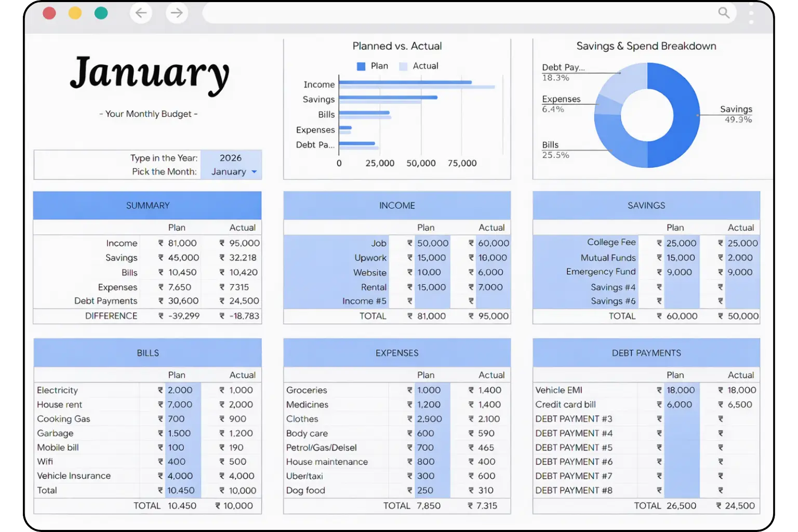The image size is (798, 532).
Task: Open the three-dot browser menu
Action: 751,14
